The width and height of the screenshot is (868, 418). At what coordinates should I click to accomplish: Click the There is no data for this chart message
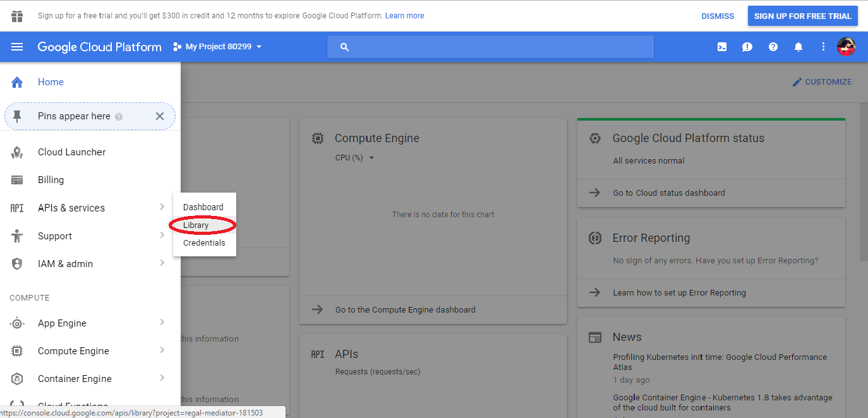443,215
